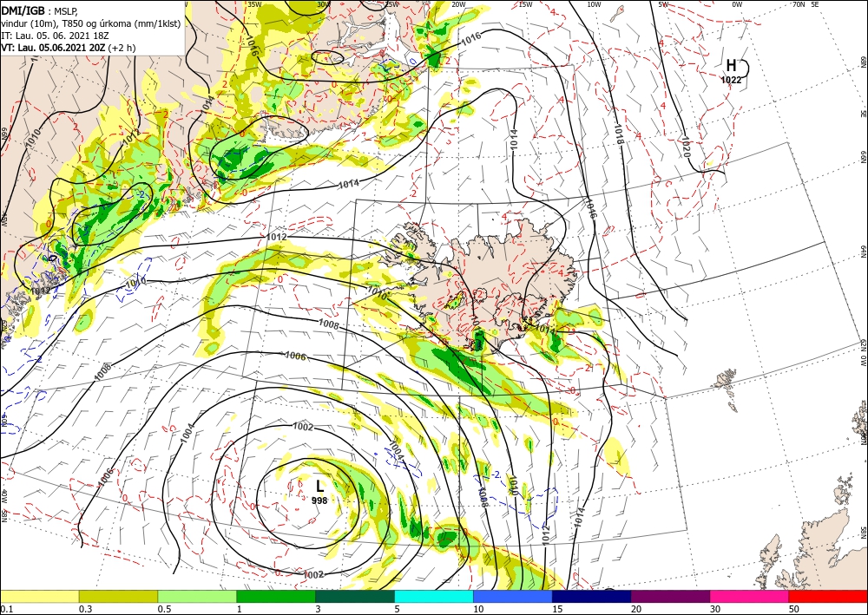Select the light green 0.5–1 legend color
868x615 pixels.
click(x=197, y=596)
